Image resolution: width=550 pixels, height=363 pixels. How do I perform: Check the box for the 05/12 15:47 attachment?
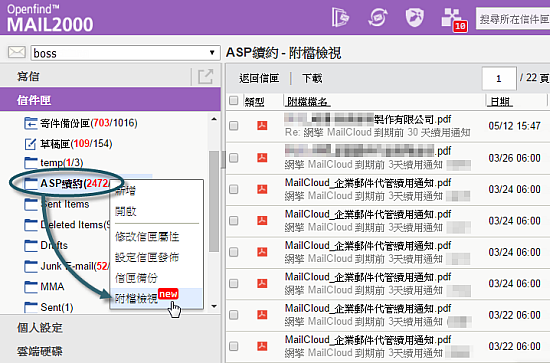point(234,126)
